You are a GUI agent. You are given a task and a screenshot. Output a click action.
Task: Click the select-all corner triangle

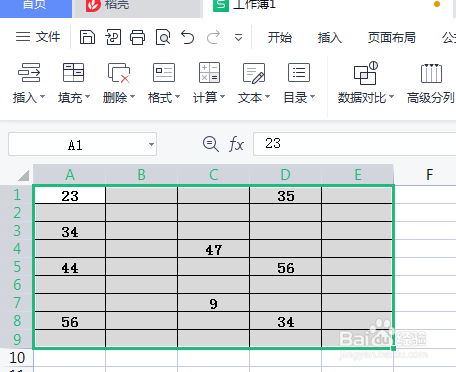click(x=24, y=175)
